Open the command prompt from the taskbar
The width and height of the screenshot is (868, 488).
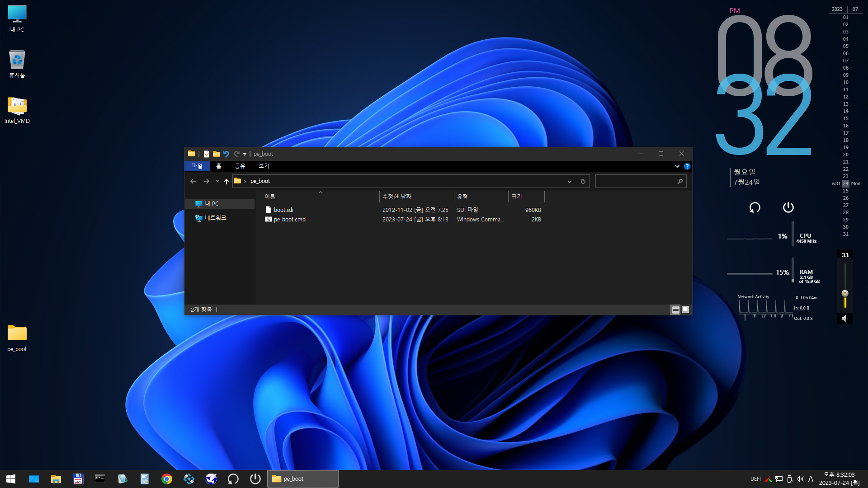click(100, 479)
